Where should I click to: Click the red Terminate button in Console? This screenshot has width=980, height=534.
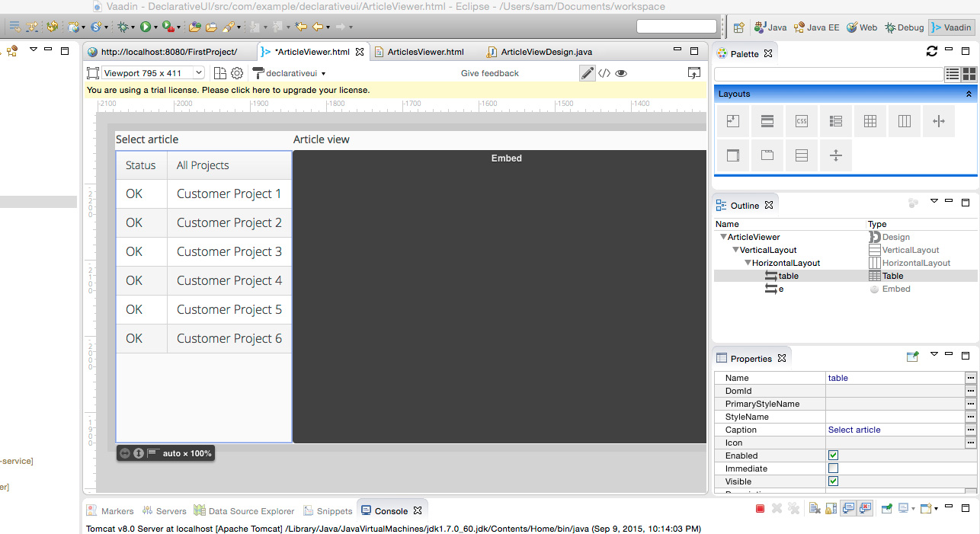760,509
